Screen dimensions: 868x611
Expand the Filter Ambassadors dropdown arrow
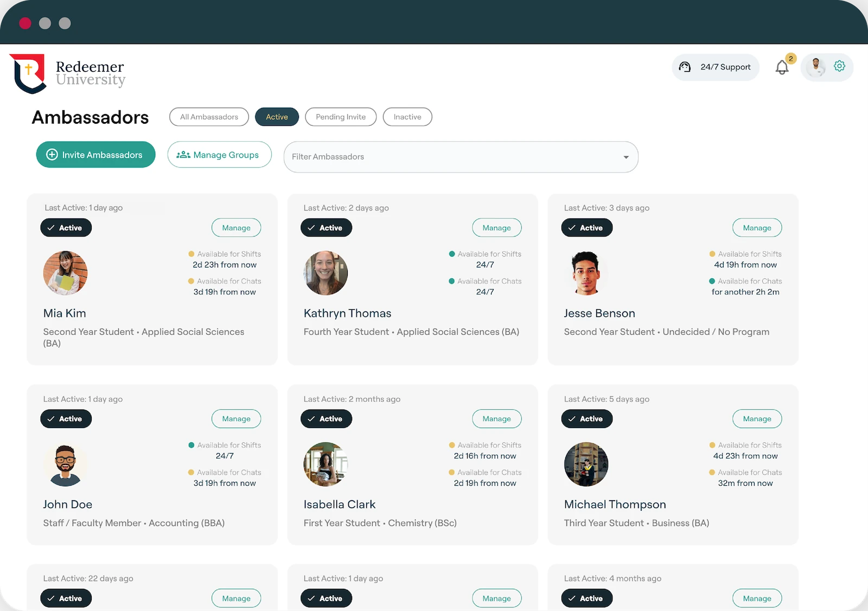[626, 157]
